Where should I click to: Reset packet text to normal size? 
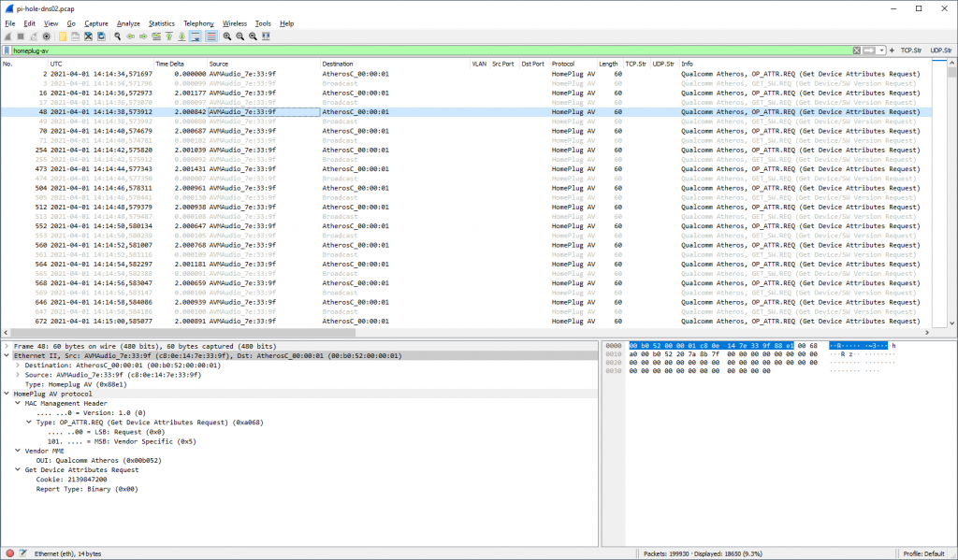(253, 36)
